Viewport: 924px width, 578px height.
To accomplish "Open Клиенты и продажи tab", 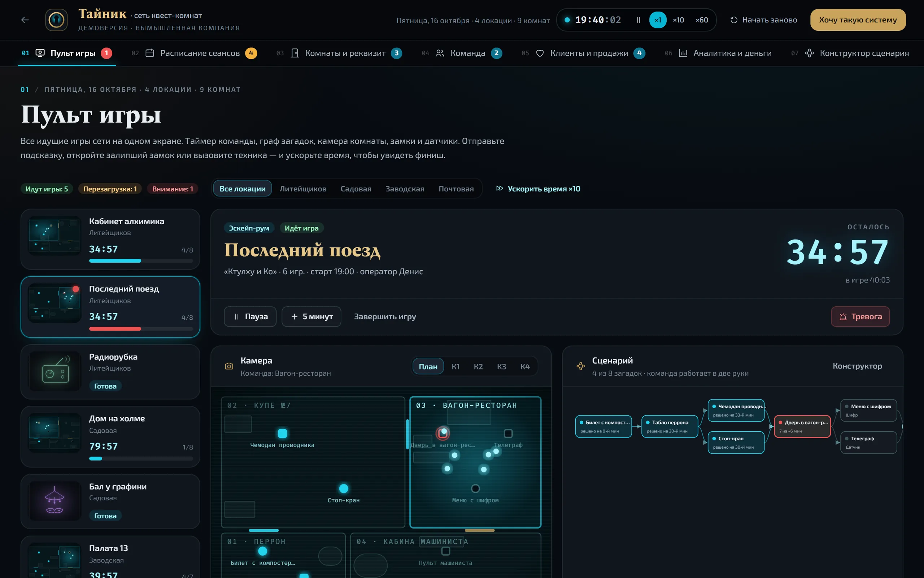I will tap(583, 53).
